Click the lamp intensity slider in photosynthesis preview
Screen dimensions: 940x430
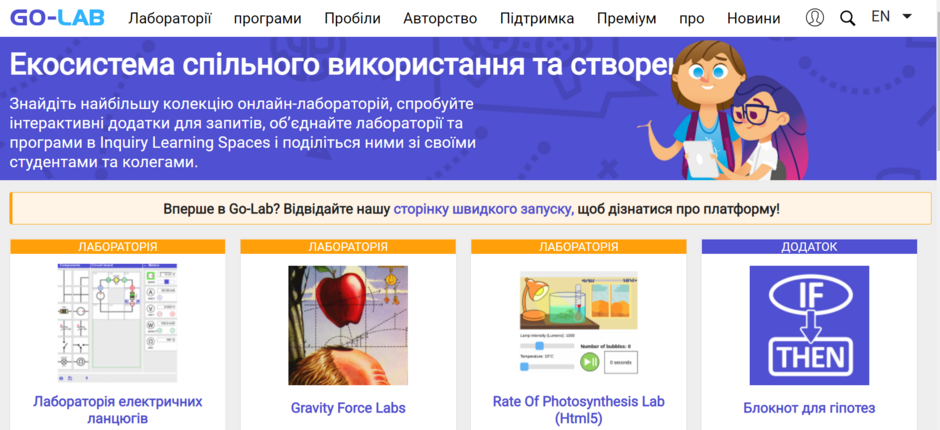(x=547, y=346)
